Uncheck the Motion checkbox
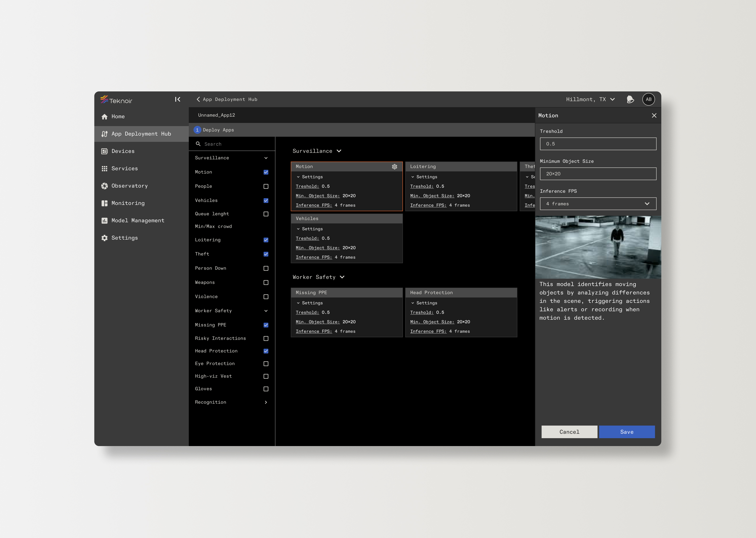The image size is (756, 538). tap(266, 172)
